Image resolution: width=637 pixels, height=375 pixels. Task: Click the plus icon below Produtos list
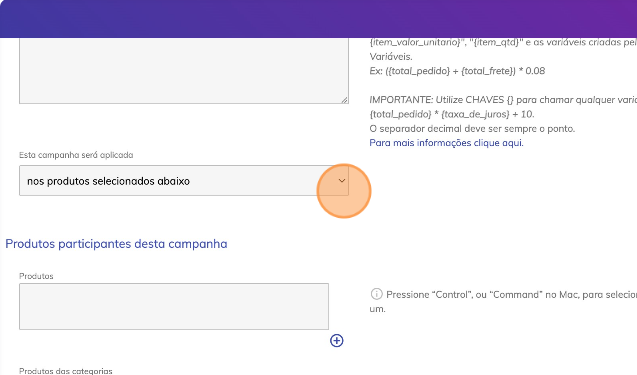click(x=336, y=340)
